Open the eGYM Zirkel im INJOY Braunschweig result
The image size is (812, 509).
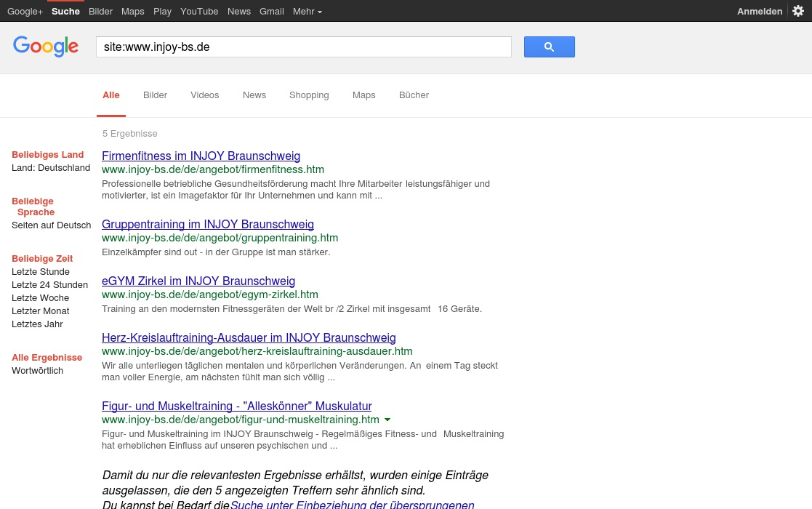click(198, 281)
